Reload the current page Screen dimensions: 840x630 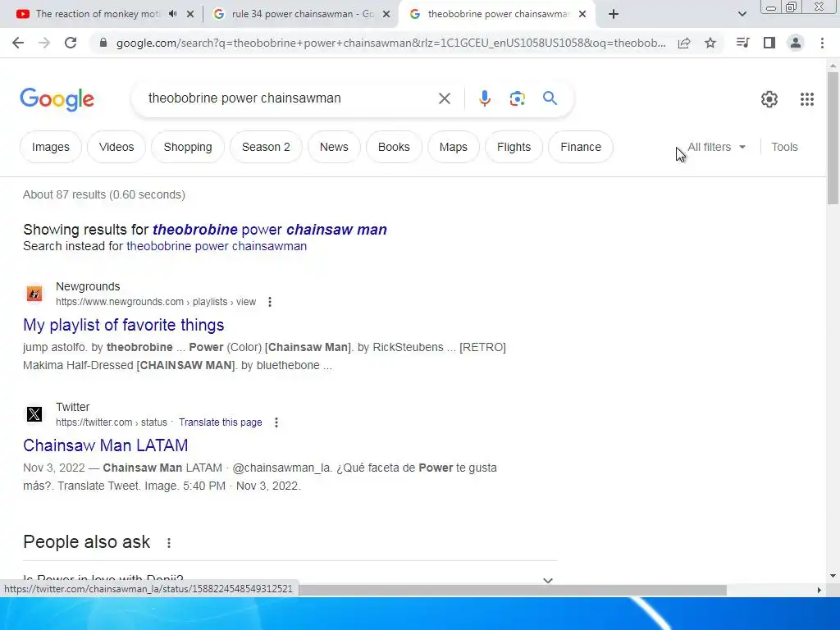coord(71,43)
